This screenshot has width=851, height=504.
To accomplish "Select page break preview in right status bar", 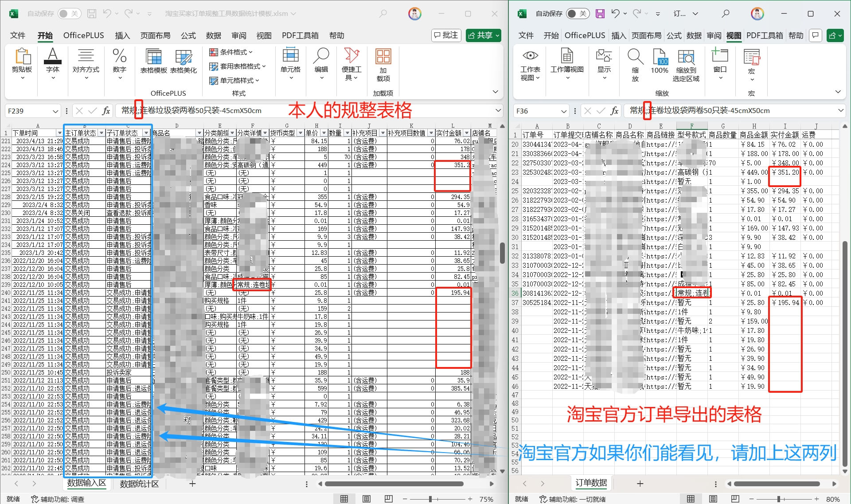I will click(735, 499).
